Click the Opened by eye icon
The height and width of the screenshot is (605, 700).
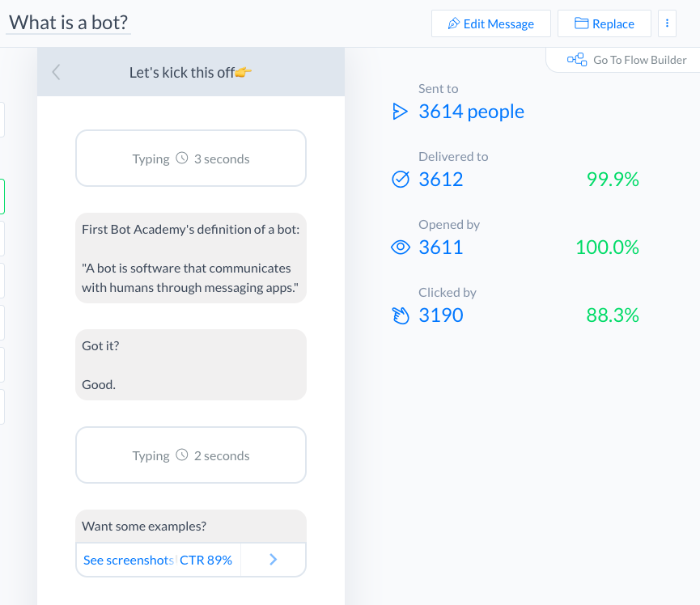click(x=401, y=247)
